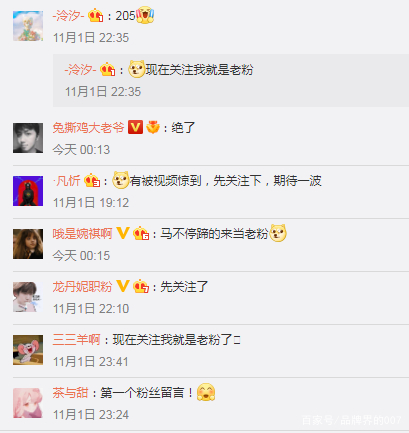The width and height of the screenshot is (409, 433).
Task: Click the grayscale avatar of 免撕鸡大老爷
Action: 28,138
